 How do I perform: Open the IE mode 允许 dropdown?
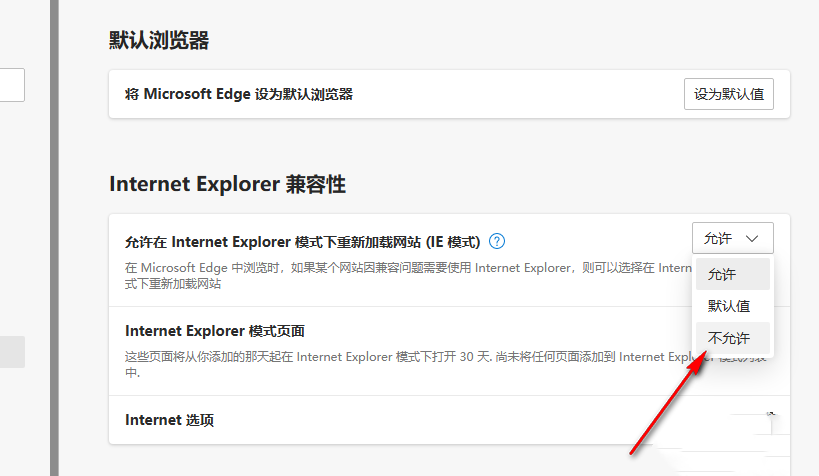732,238
